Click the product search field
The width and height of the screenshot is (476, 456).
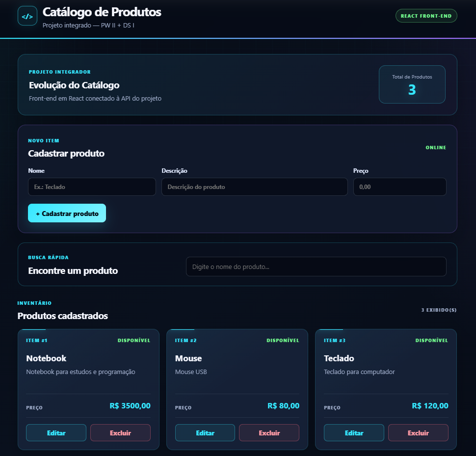(316, 267)
